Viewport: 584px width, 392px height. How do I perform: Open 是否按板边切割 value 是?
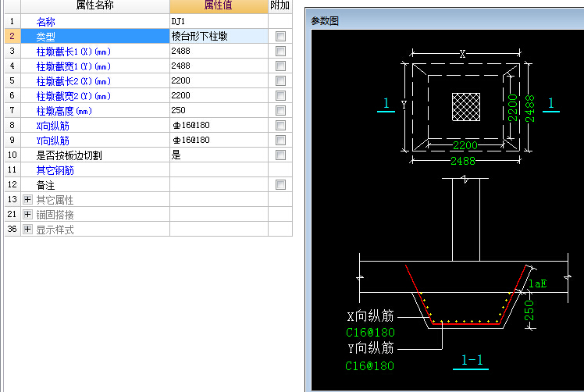click(x=219, y=155)
